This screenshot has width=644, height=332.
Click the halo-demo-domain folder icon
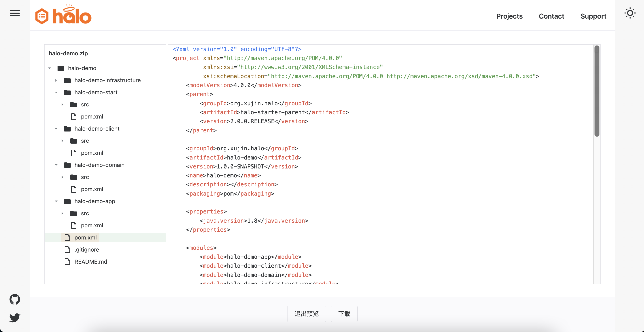pos(67,165)
